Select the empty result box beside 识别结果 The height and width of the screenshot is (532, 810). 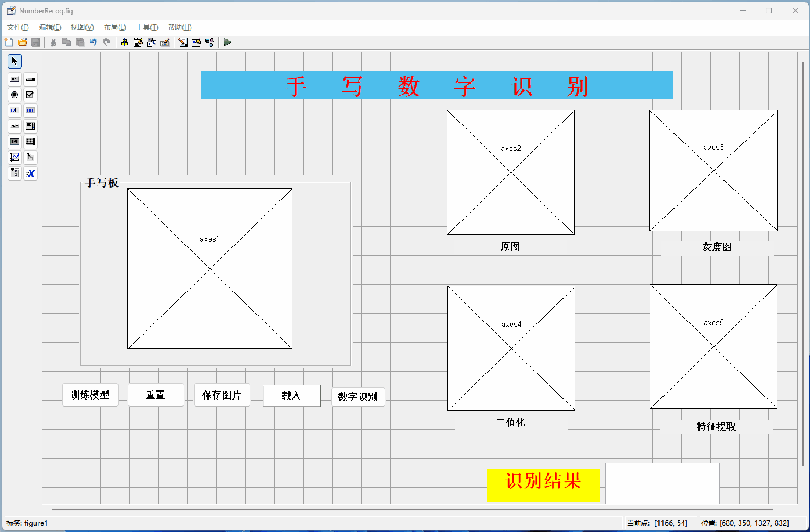point(662,483)
